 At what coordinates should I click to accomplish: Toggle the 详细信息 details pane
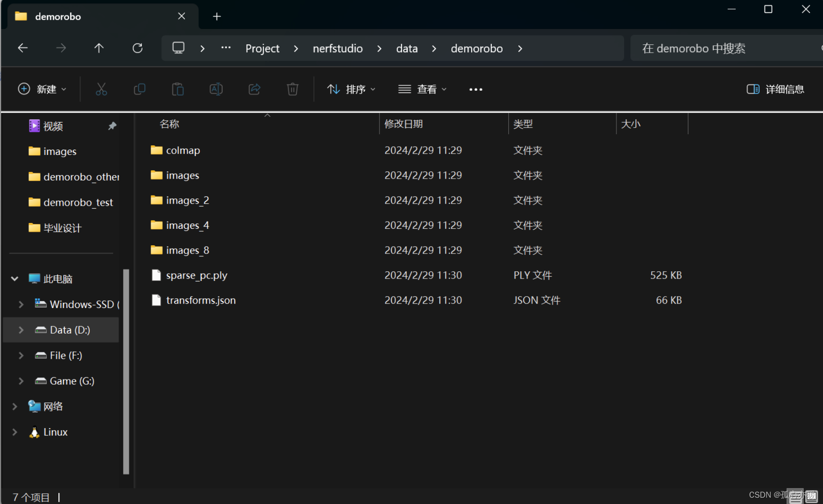pos(775,89)
